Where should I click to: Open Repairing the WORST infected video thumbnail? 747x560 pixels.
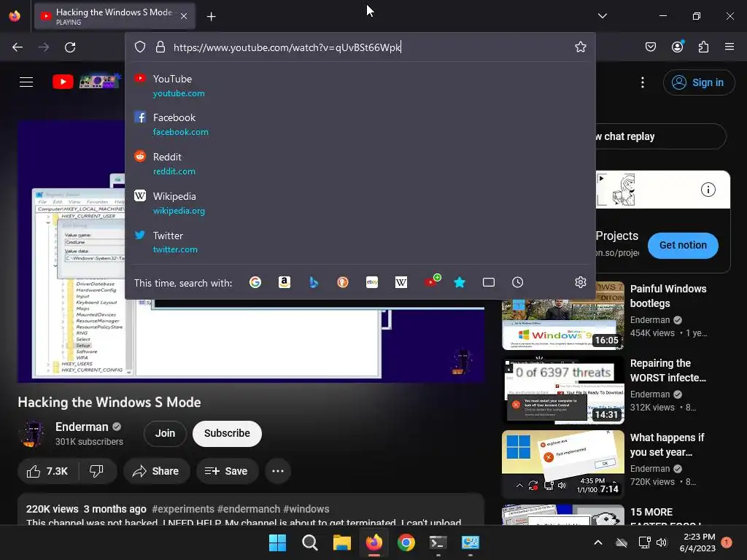tap(562, 390)
